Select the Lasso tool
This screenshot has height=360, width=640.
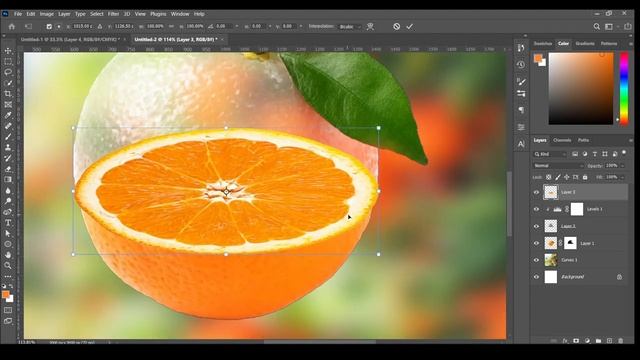tap(8, 72)
